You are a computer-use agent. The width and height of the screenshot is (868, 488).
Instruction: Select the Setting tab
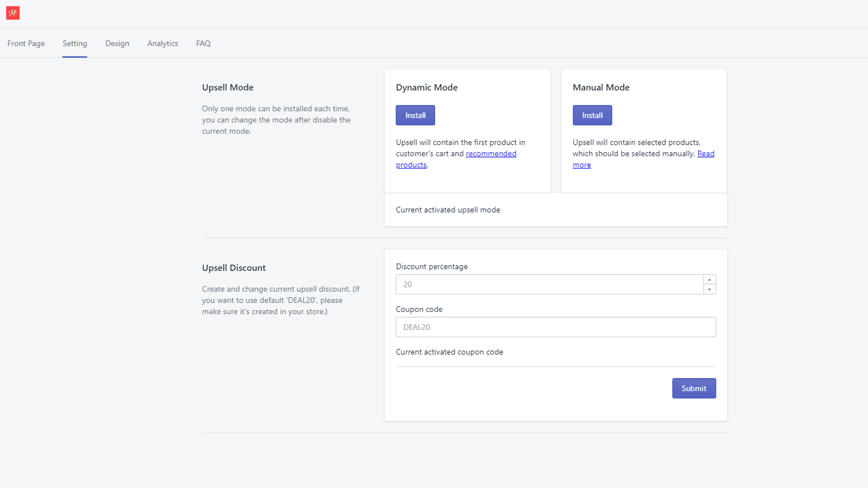75,43
